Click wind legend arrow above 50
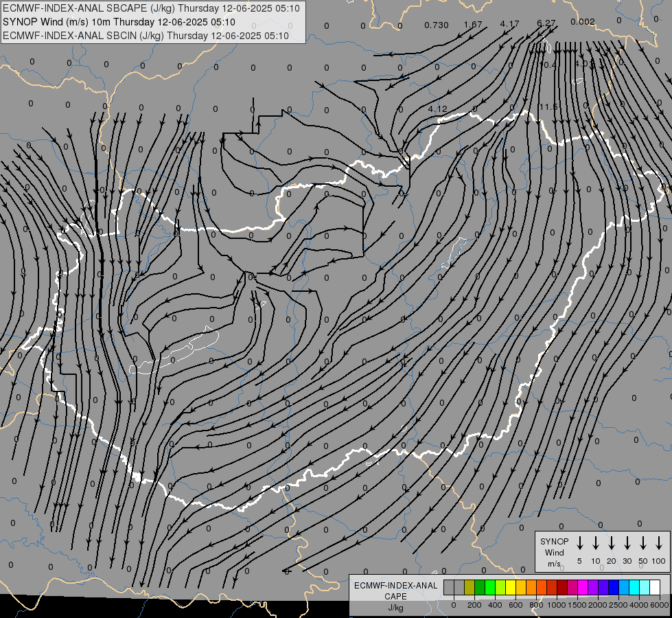This screenshot has width=672, height=618. pos(643,543)
